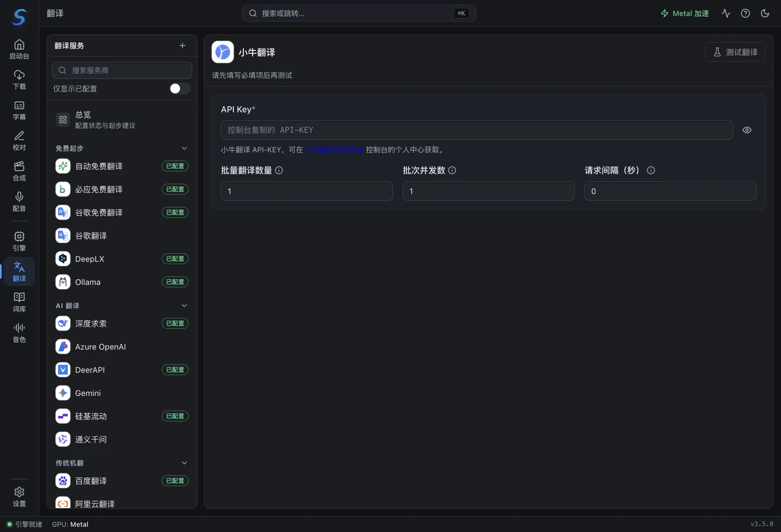Open the 合成 compose section
781x532 pixels.
pos(19,171)
